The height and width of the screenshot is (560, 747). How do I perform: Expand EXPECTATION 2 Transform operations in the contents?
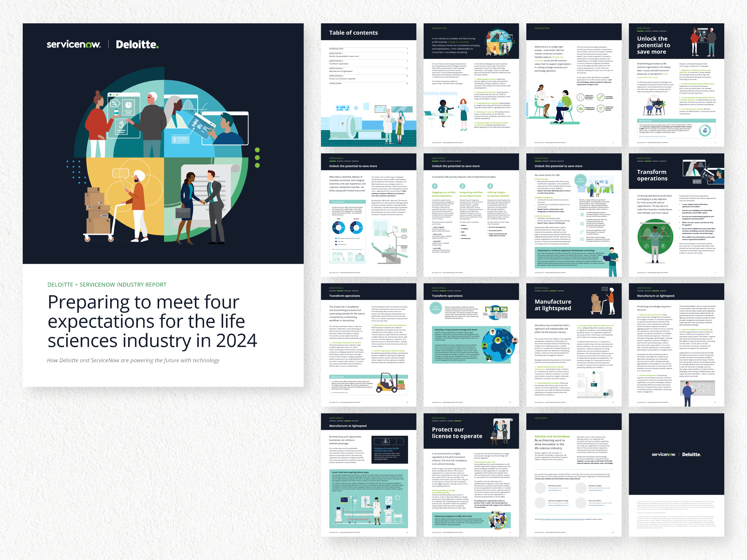(x=336, y=62)
